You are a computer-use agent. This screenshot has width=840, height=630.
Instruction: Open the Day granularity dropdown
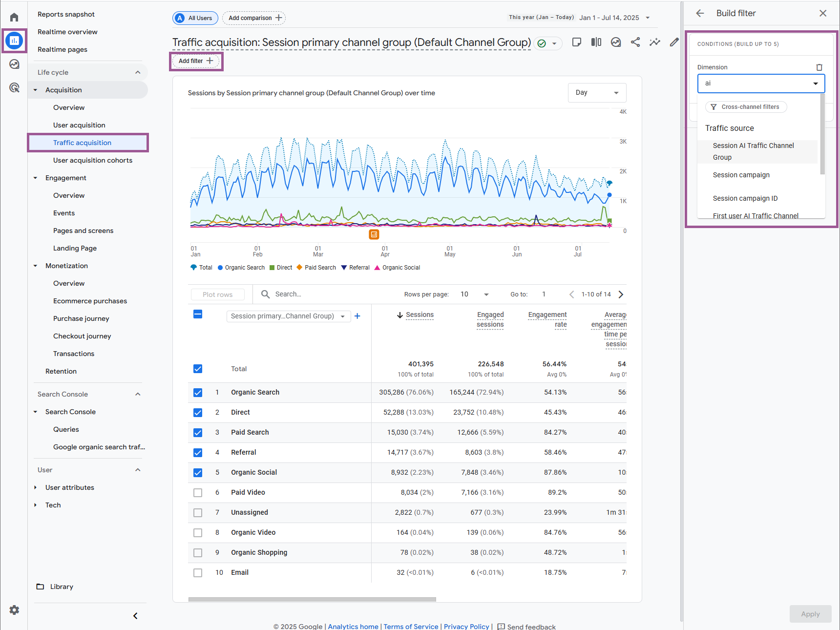597,93
